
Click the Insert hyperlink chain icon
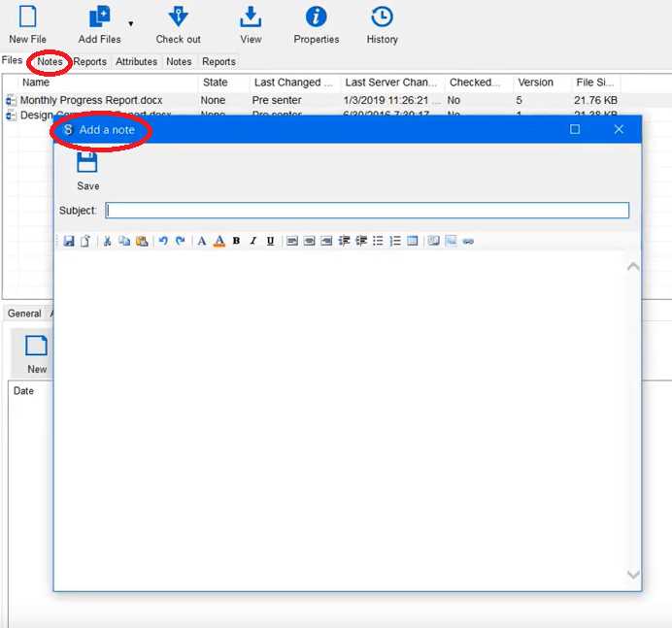point(468,242)
